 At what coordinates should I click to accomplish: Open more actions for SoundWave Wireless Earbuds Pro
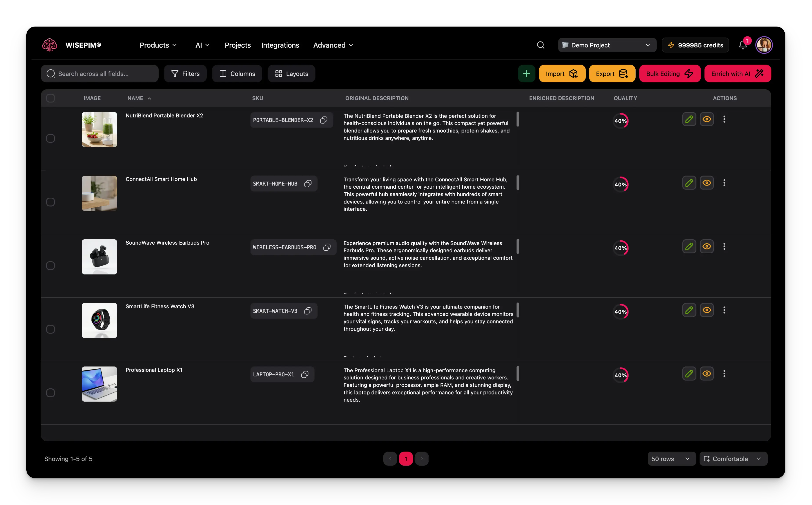[x=725, y=246]
